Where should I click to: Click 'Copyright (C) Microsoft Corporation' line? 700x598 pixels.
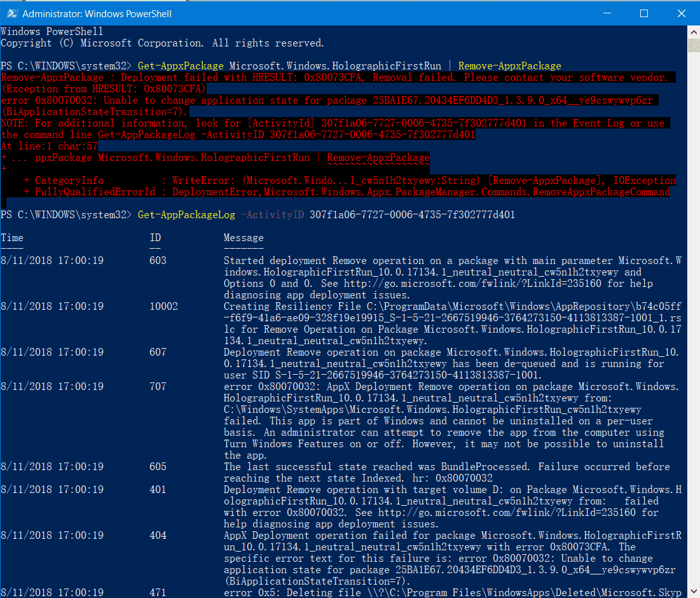coord(163,43)
